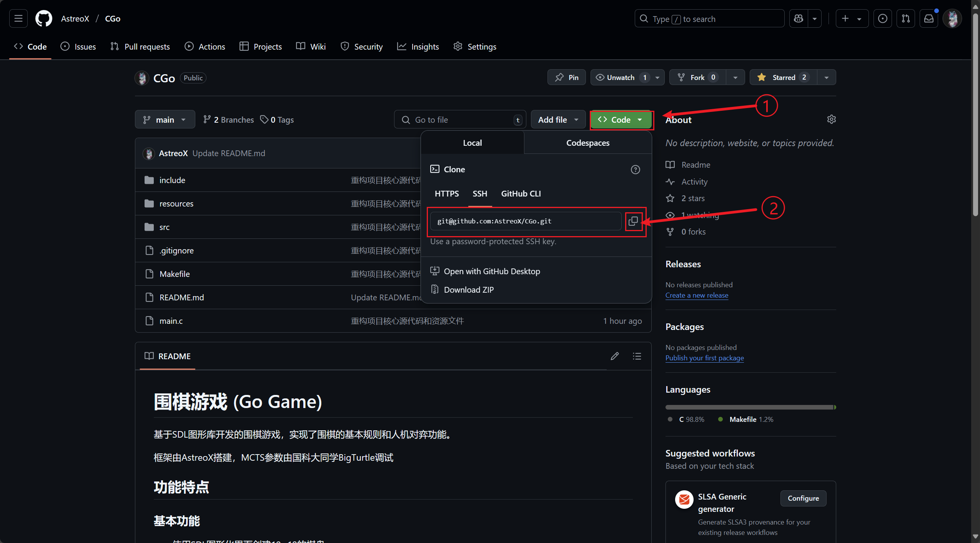This screenshot has width=980, height=543.
Task: Click the languages percentage bar
Action: click(x=750, y=407)
